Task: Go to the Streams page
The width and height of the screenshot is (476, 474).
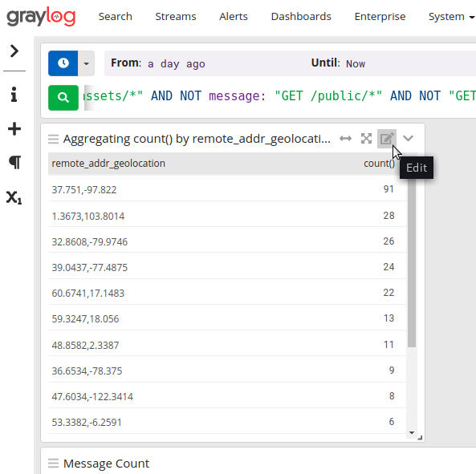Action: click(176, 16)
